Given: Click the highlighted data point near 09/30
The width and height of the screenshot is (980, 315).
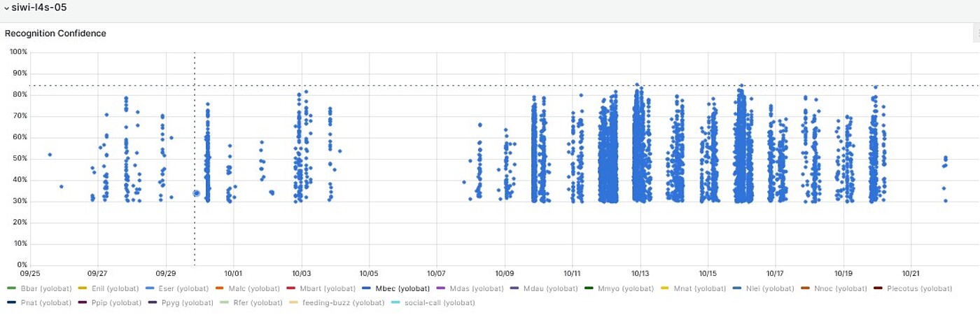Looking at the screenshot, I should [197, 193].
